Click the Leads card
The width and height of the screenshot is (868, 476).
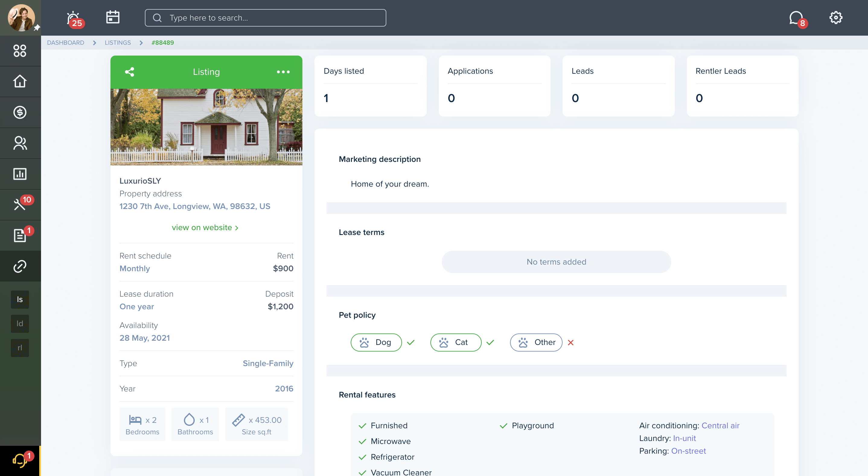pyautogui.click(x=618, y=86)
